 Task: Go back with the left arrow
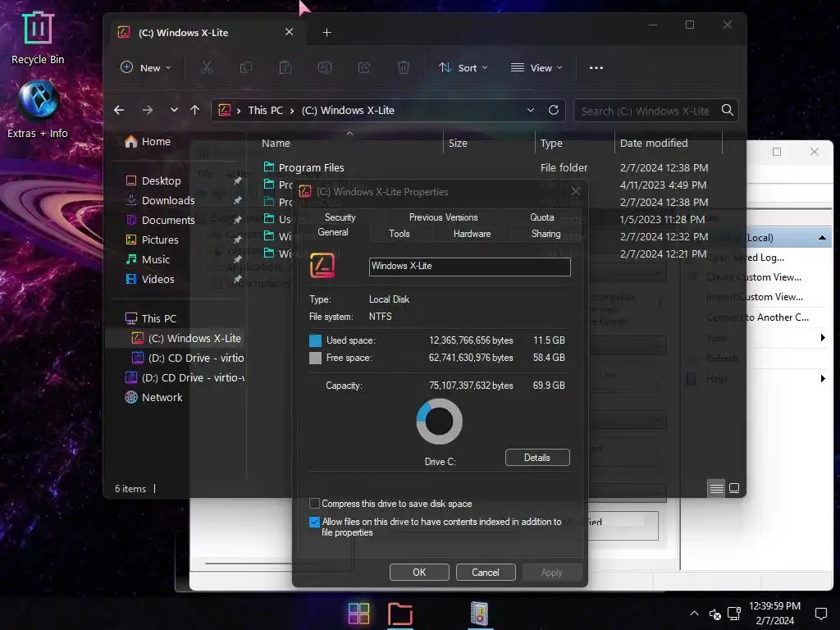pyautogui.click(x=119, y=111)
